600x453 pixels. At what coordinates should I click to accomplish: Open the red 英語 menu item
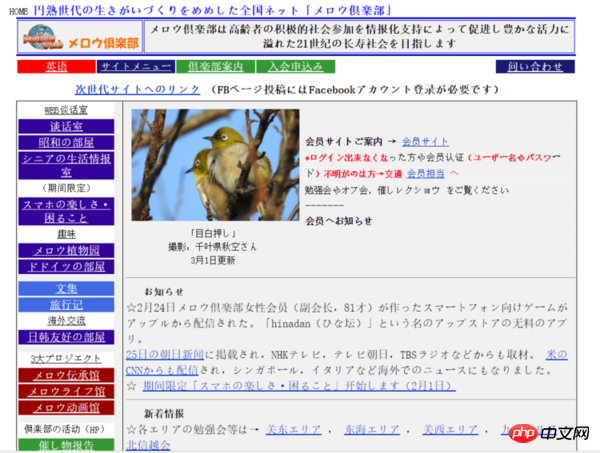(54, 67)
